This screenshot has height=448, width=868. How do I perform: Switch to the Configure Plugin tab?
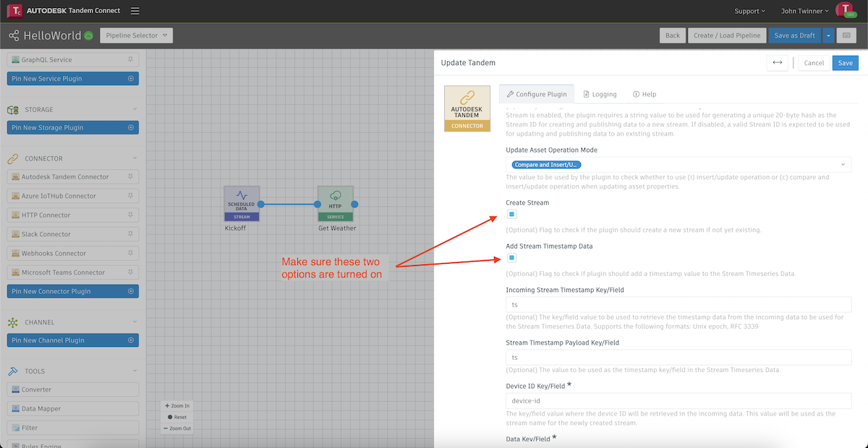click(x=536, y=94)
